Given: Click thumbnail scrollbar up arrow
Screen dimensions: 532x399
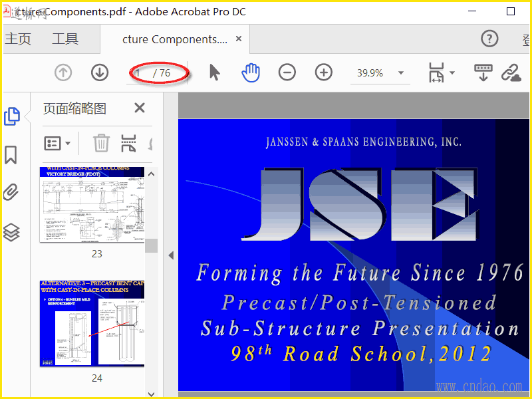Looking at the screenshot, I should pyautogui.click(x=152, y=174).
